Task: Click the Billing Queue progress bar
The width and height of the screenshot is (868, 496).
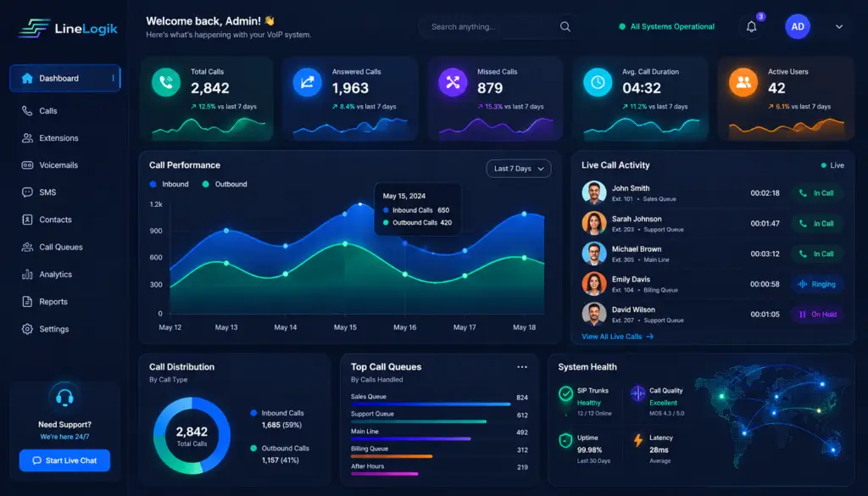Action: (392, 456)
